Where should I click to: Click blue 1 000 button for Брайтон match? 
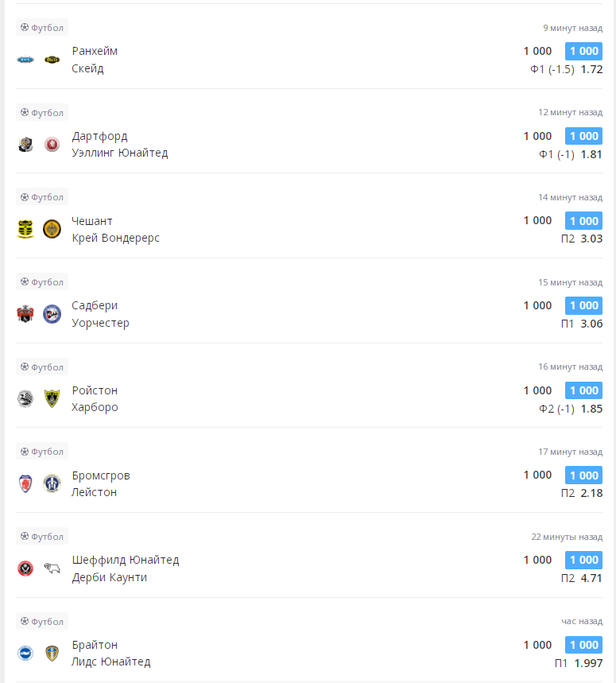pos(583,645)
